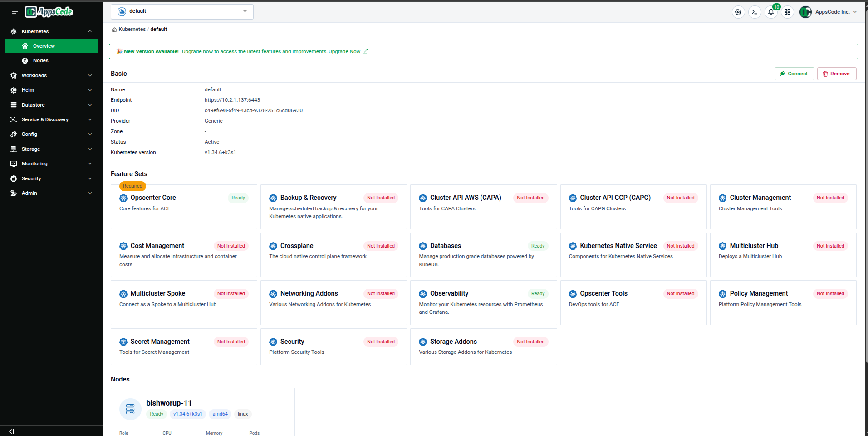This screenshot has width=868, height=436.
Task: Collapse the sidebar using the bottom arrow
Action: (11, 431)
